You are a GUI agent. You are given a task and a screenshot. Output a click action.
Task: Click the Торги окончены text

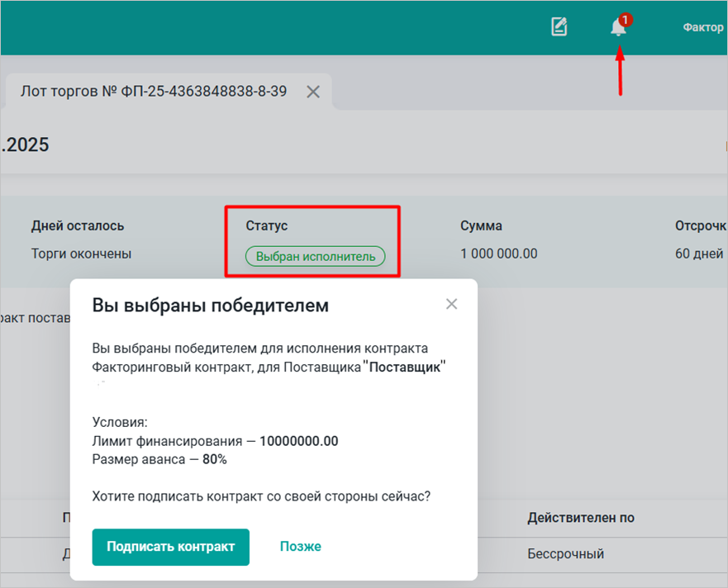click(81, 254)
